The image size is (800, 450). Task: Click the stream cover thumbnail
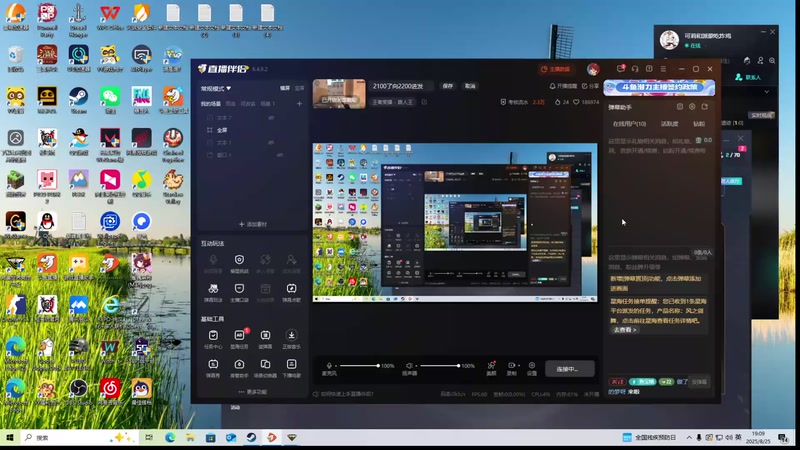pos(339,93)
